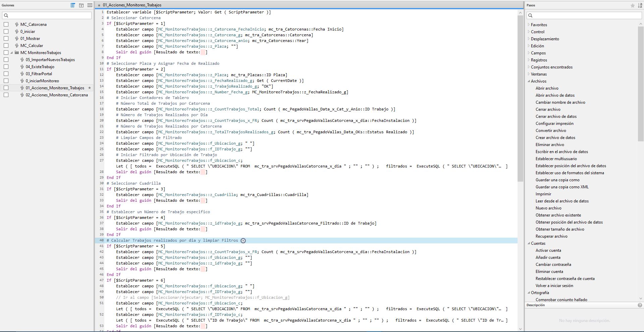The width and height of the screenshot is (644, 332).
Task: Check the box next to MC_Catorcena
Action: (6, 25)
